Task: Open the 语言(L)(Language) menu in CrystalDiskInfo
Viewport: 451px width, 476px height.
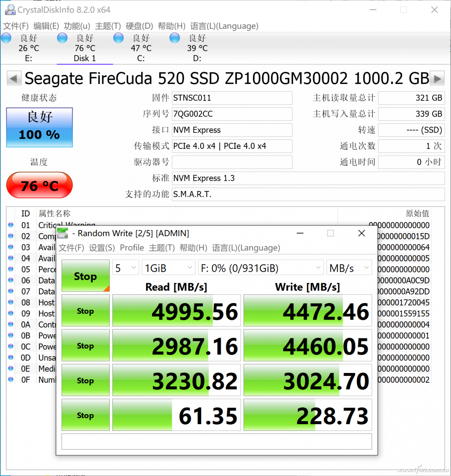Action: 224,26
